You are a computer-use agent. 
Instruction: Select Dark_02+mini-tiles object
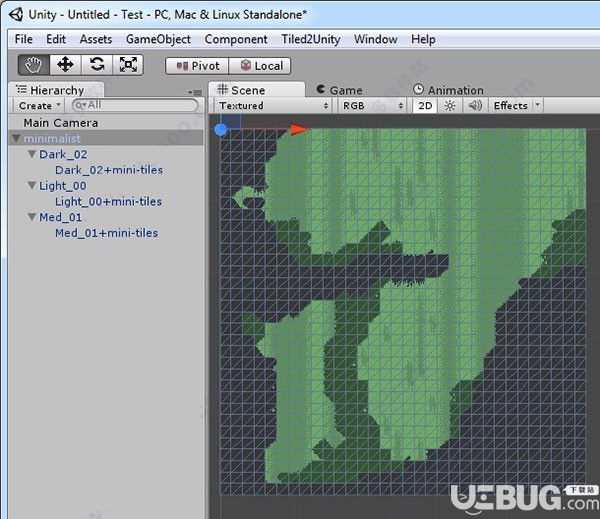(x=109, y=170)
